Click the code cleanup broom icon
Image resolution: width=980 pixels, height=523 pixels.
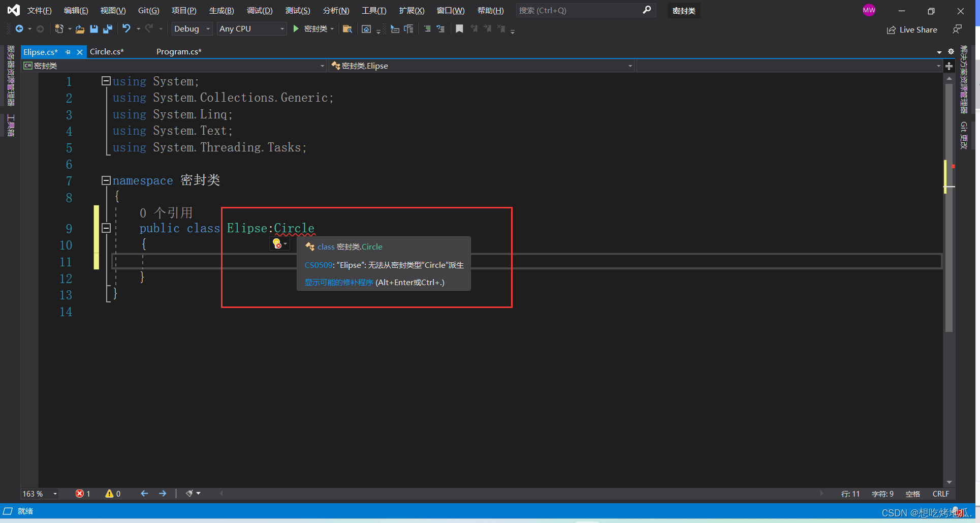click(189, 494)
